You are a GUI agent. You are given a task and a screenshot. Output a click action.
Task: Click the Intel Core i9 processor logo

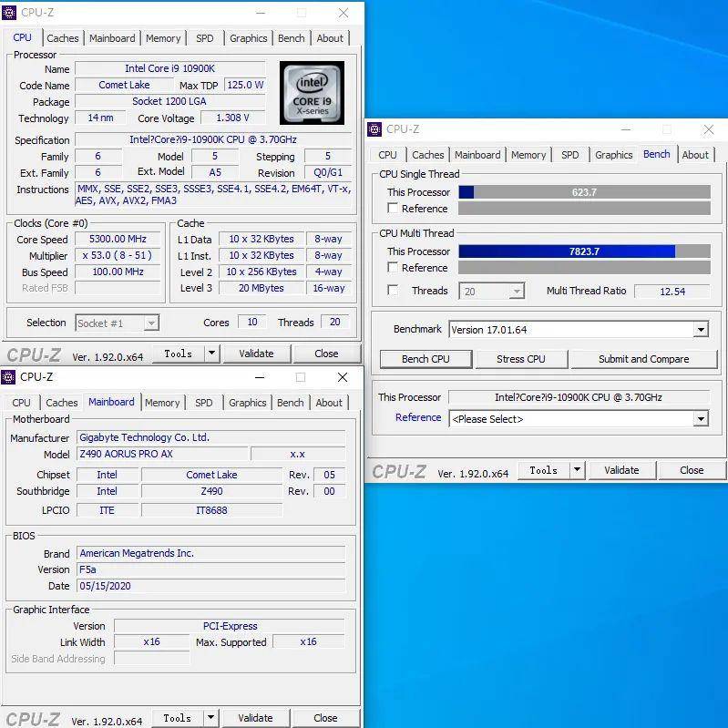312,93
